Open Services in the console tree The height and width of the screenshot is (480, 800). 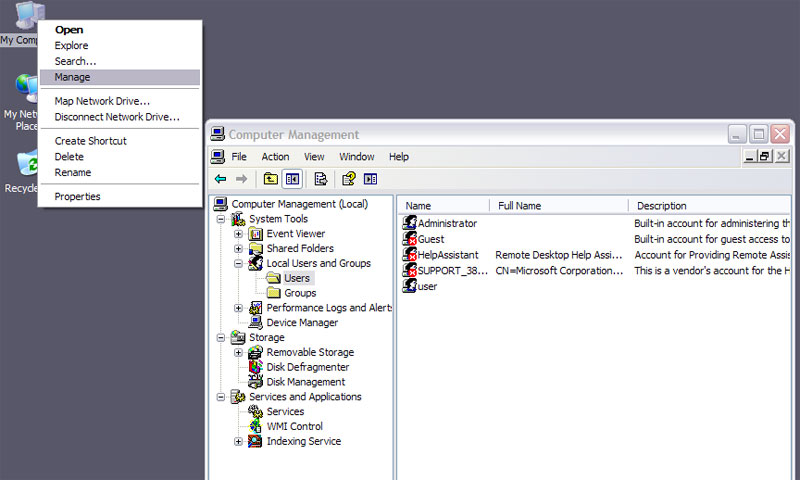pyautogui.click(x=285, y=411)
